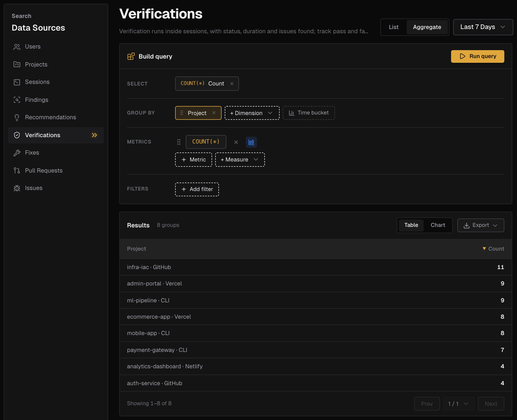The height and width of the screenshot is (420, 517).
Task: Click the COUNT(*) metric chip
Action: point(206,142)
